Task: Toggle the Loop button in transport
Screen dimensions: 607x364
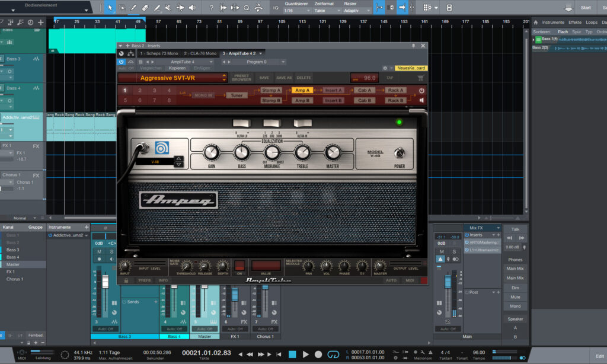Action: pyautogui.click(x=333, y=355)
